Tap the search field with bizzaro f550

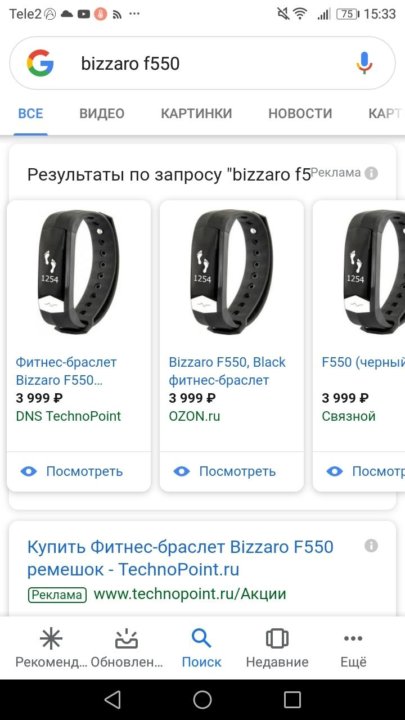(x=202, y=63)
